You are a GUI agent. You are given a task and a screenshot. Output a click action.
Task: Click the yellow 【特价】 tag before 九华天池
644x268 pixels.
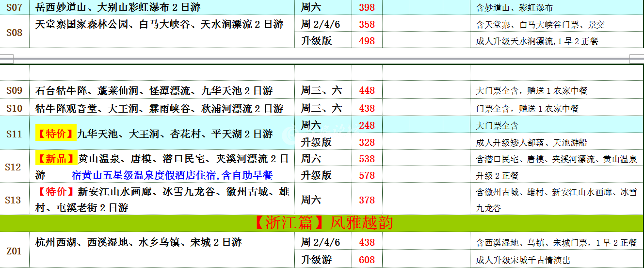(56, 134)
